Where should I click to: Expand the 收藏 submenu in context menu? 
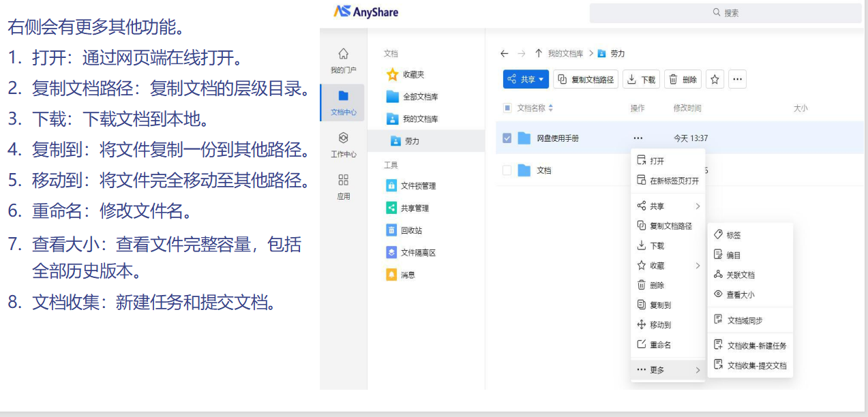click(668, 266)
